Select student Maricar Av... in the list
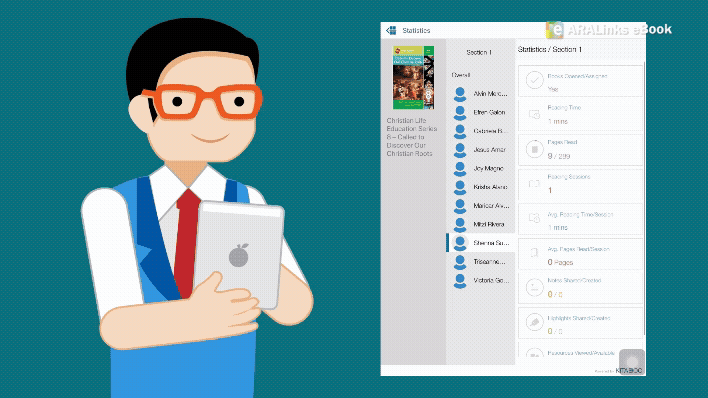 [480, 206]
